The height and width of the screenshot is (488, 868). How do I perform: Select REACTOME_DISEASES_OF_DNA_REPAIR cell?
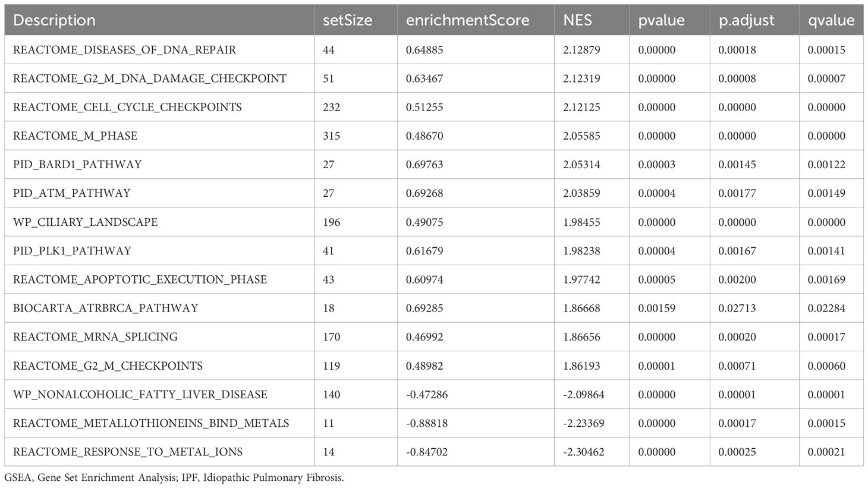tap(159, 50)
